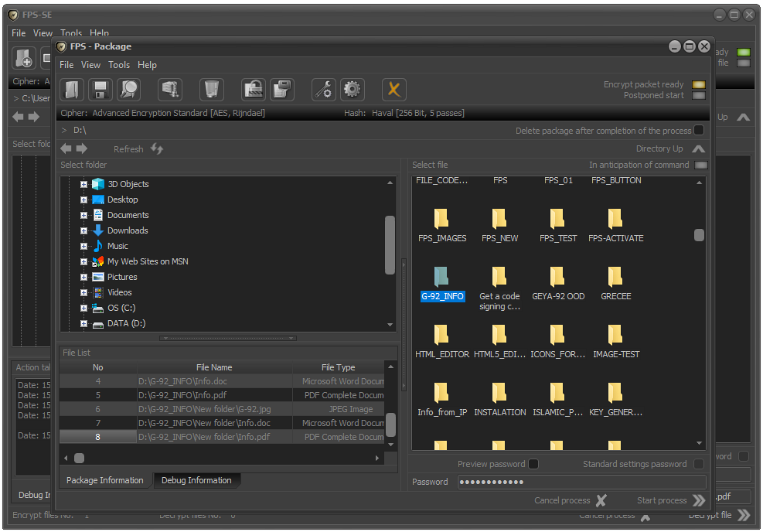The width and height of the screenshot is (763, 532).
Task: Click the magnifier search toolbar icon
Action: pos(128,90)
